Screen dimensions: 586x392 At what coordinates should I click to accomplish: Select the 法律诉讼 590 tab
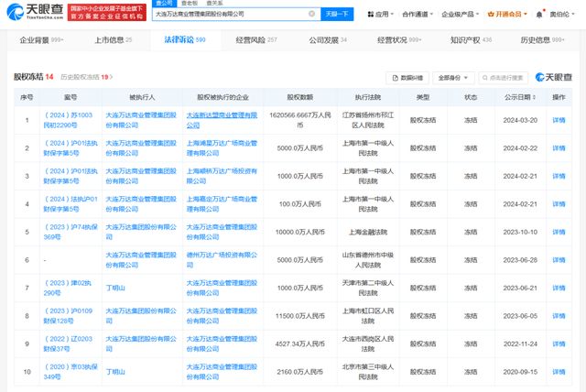185,39
